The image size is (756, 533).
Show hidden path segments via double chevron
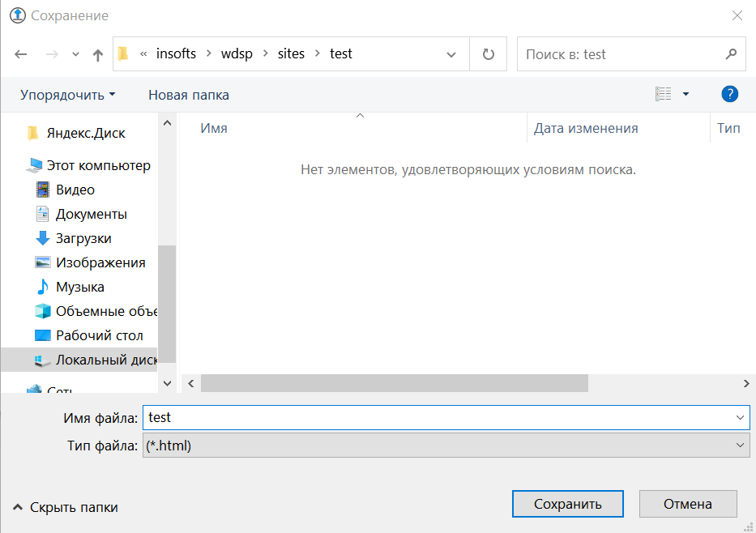tap(143, 54)
